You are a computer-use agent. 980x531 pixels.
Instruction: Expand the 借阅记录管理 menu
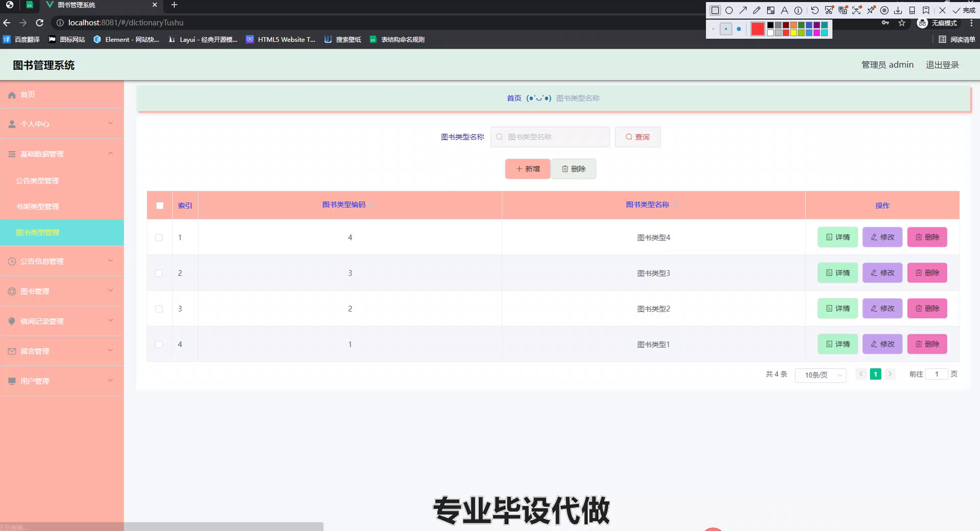tap(62, 321)
